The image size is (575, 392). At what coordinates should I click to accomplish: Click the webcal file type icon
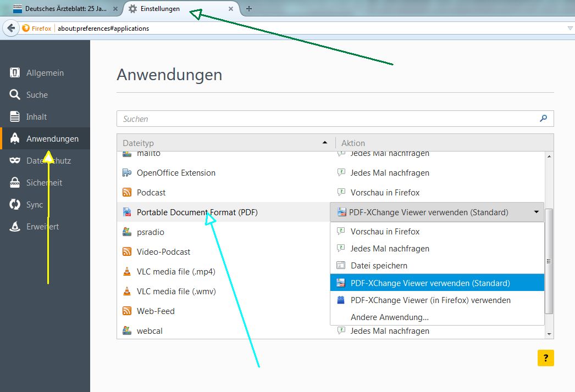(x=127, y=331)
